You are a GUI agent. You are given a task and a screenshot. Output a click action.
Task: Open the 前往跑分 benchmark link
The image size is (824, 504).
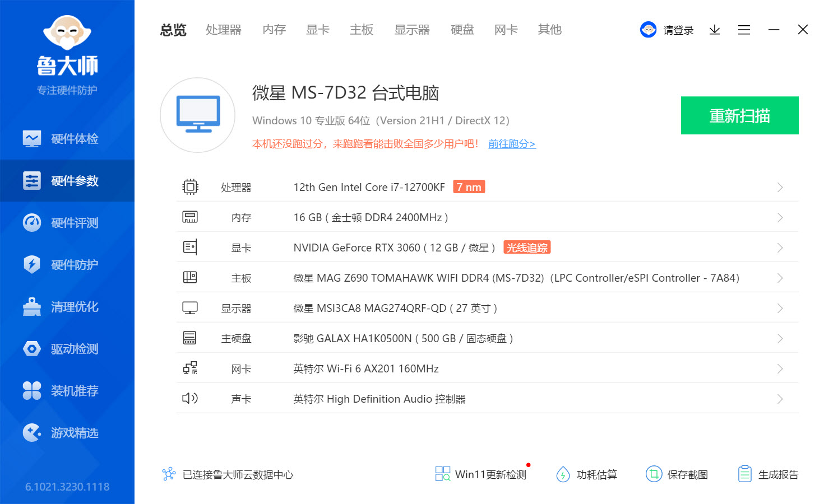(x=511, y=144)
